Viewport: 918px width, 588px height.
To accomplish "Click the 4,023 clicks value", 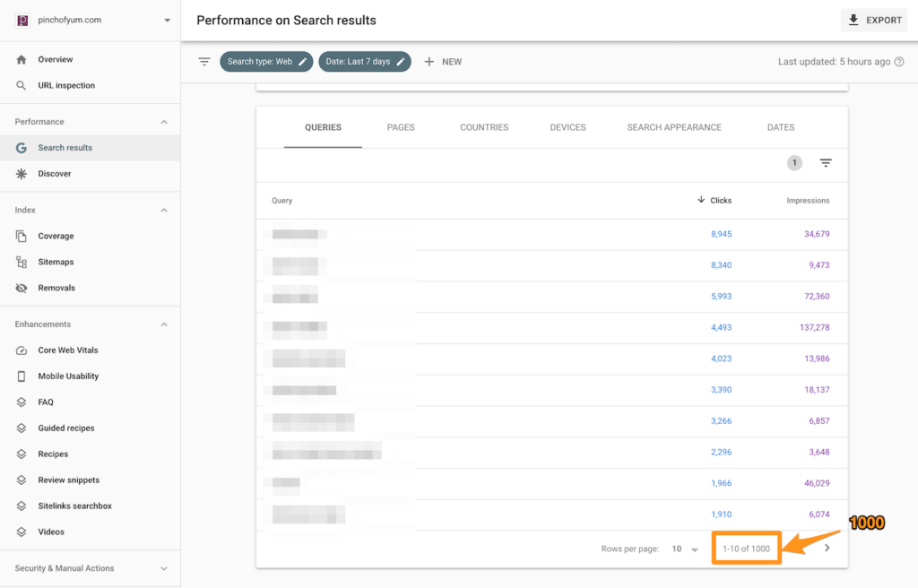I will click(722, 359).
